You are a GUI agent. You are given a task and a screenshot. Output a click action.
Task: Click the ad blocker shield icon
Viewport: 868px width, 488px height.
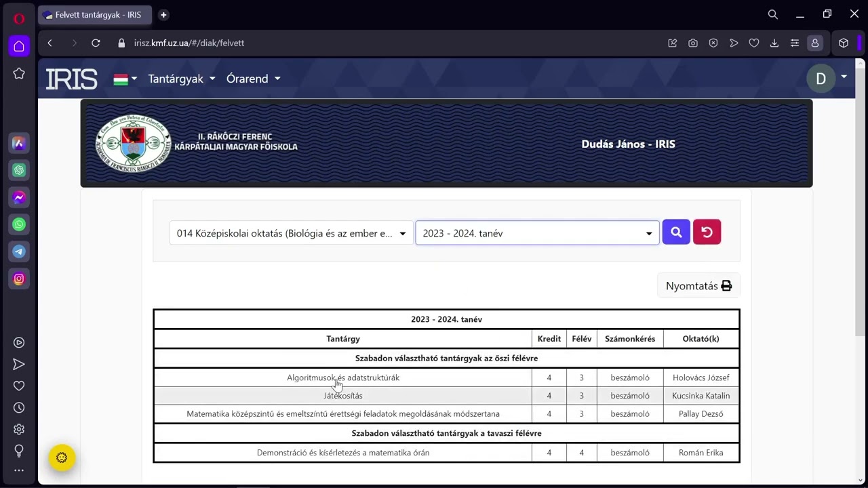click(x=713, y=43)
